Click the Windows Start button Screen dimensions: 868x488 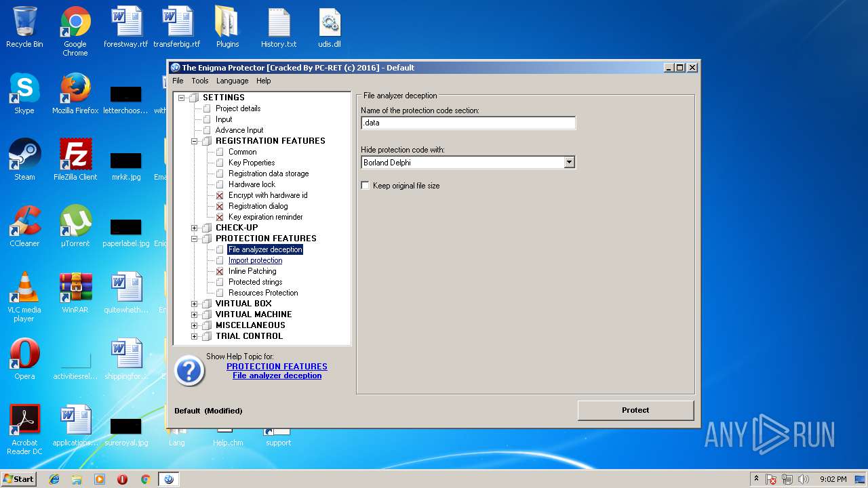coord(19,479)
